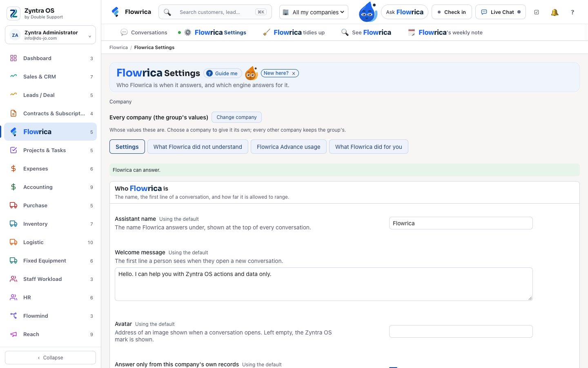Image resolution: width=588 pixels, height=368 pixels.
Task: Select the Flowrica Advance usage tab
Action: 289,147
